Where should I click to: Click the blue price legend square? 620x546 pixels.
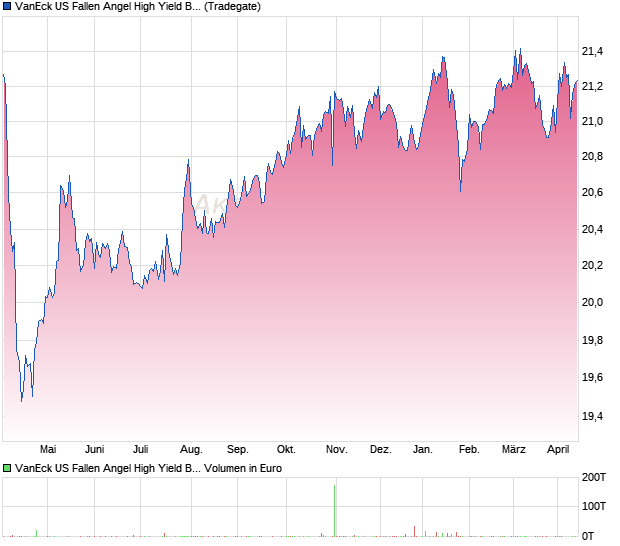click(x=7, y=6)
